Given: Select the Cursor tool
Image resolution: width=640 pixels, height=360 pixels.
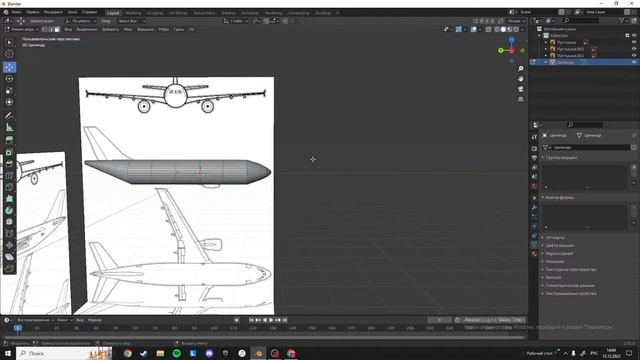Looking at the screenshot, I should tap(9, 54).
